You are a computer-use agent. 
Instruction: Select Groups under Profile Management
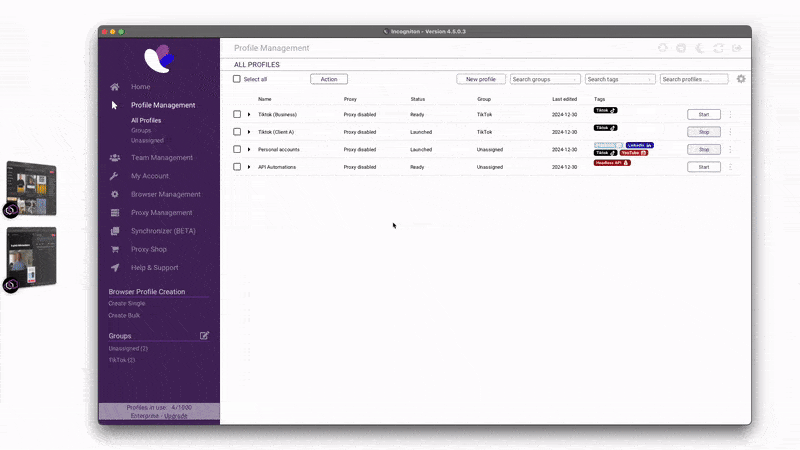click(141, 131)
